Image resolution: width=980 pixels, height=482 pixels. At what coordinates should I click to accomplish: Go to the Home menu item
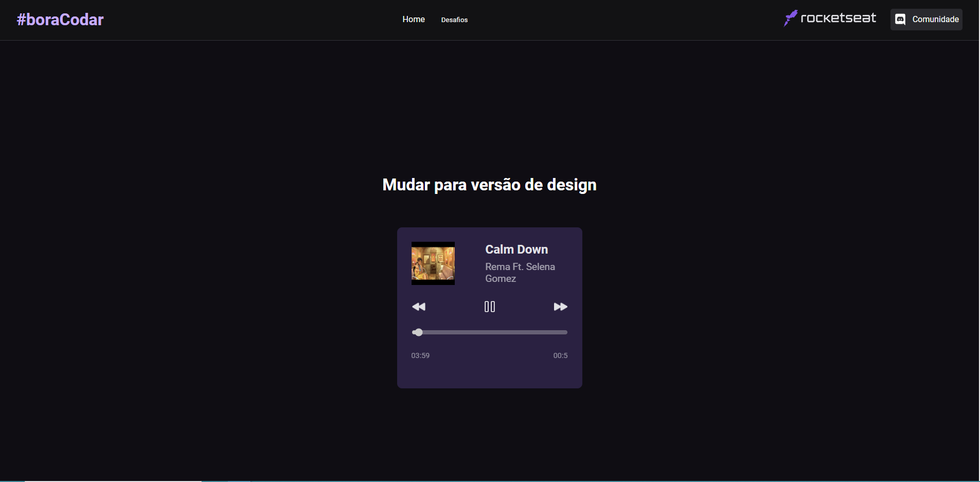point(414,19)
